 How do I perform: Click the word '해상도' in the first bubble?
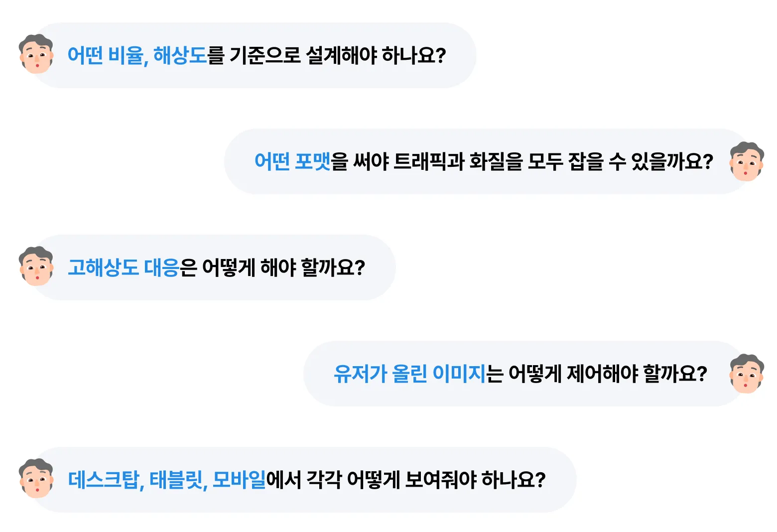[x=180, y=55]
